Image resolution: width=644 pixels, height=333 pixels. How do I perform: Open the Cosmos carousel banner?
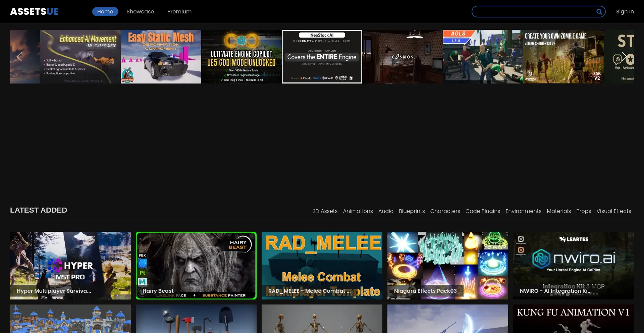402,57
